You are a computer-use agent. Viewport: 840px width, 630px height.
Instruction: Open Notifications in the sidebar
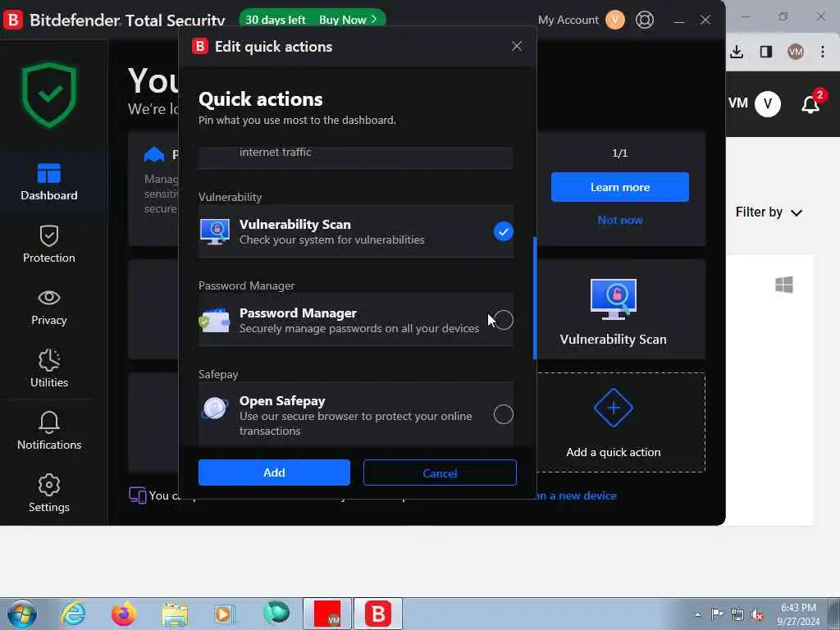[48, 431]
